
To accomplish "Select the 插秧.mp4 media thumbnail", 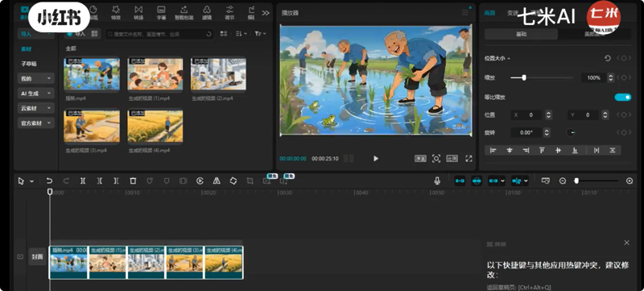I will coord(92,74).
